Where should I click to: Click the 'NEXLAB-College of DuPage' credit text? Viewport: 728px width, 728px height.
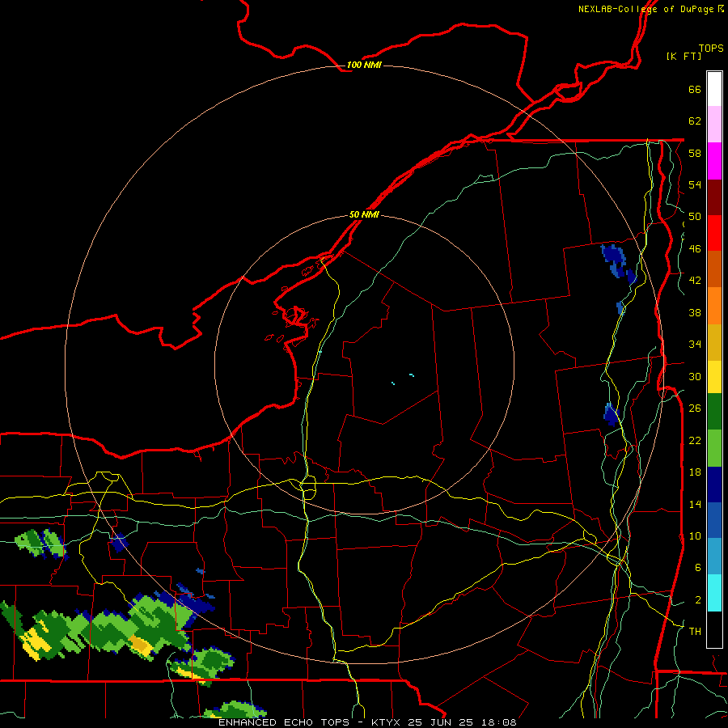coord(645,9)
